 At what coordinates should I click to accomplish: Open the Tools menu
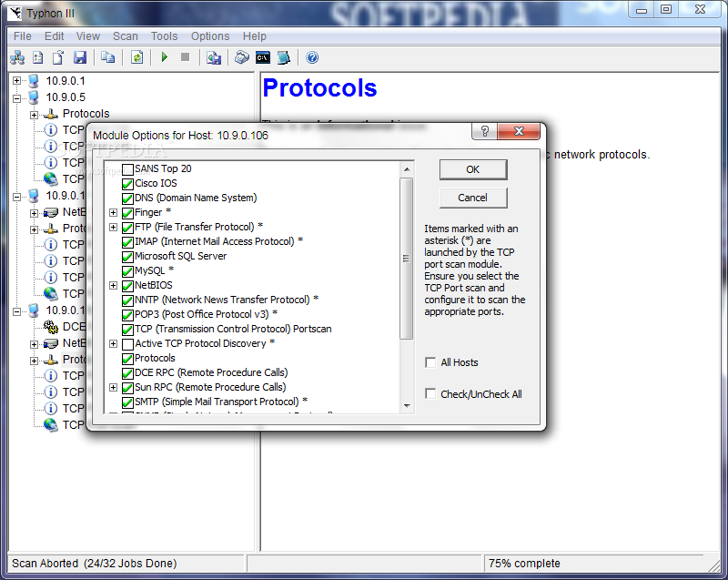[x=164, y=36]
